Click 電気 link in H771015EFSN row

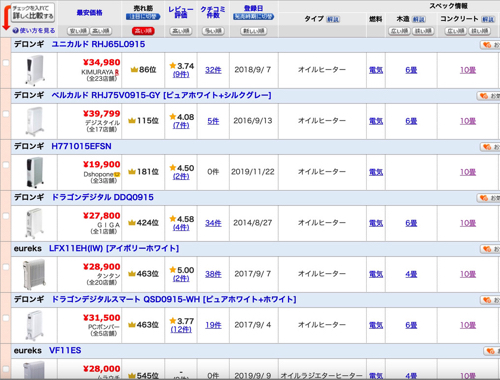click(376, 172)
